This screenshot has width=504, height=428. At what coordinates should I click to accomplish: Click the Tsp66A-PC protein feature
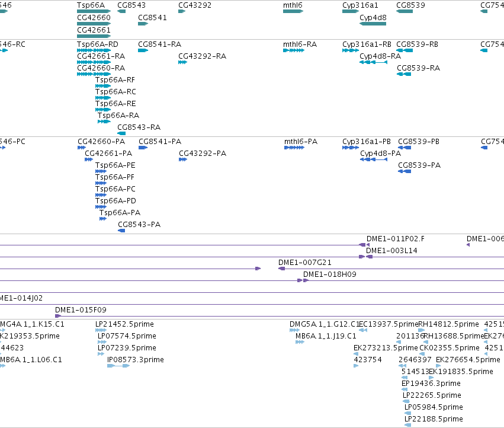[x=101, y=195]
